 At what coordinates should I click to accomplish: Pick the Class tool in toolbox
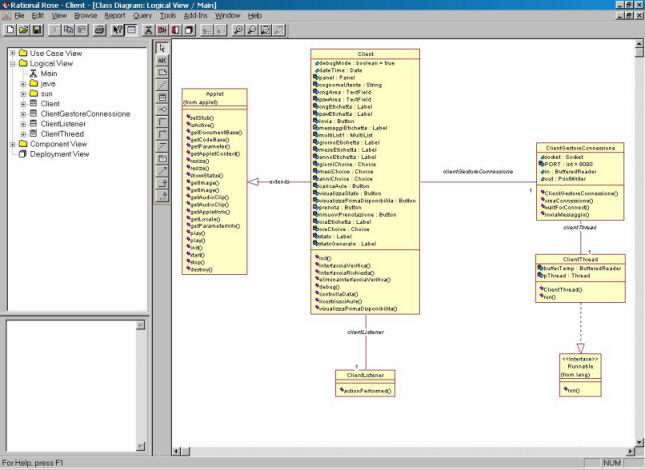(x=162, y=97)
